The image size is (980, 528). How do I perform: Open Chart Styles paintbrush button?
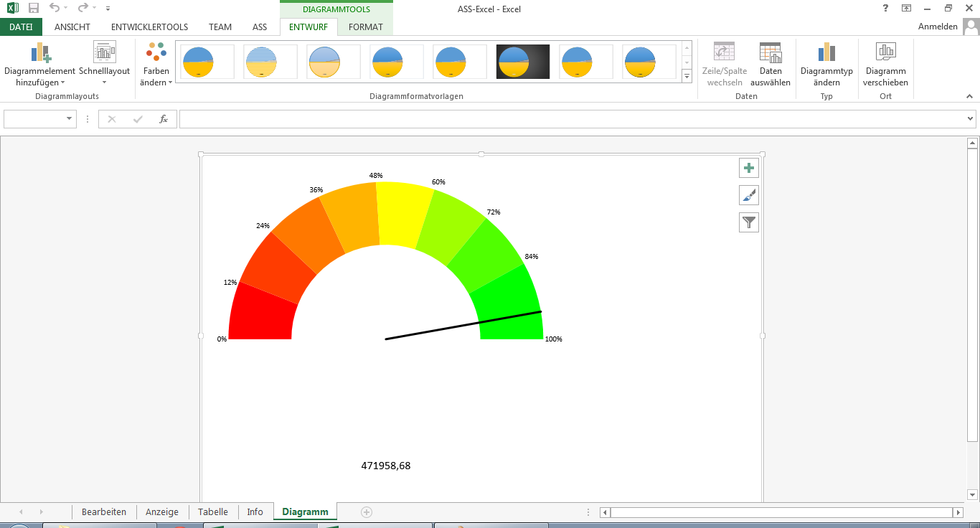[x=749, y=195]
